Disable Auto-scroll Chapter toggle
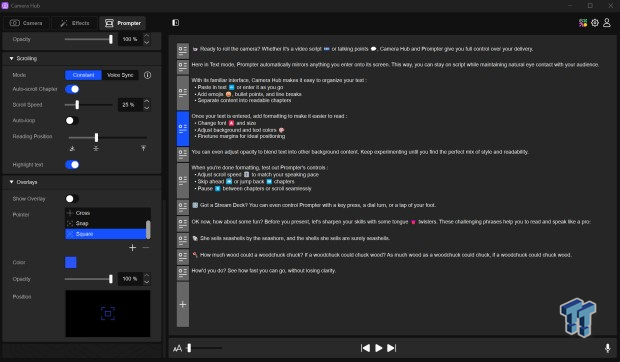 72,89
